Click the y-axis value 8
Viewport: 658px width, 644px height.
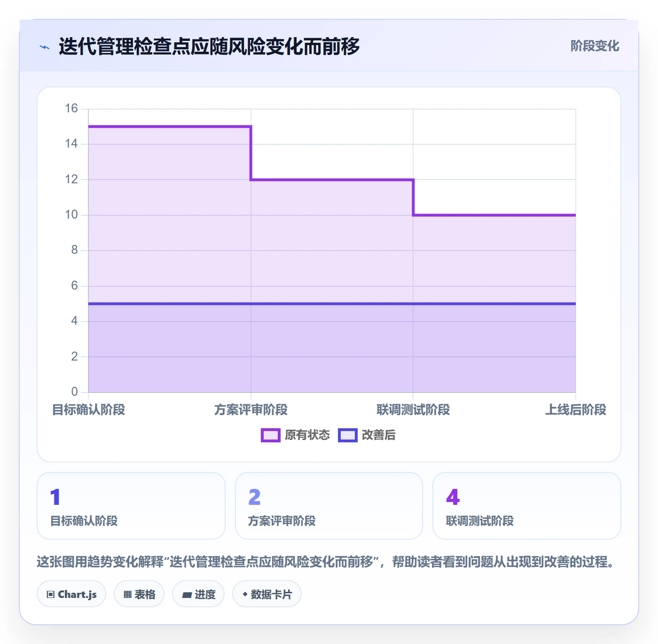(x=75, y=250)
